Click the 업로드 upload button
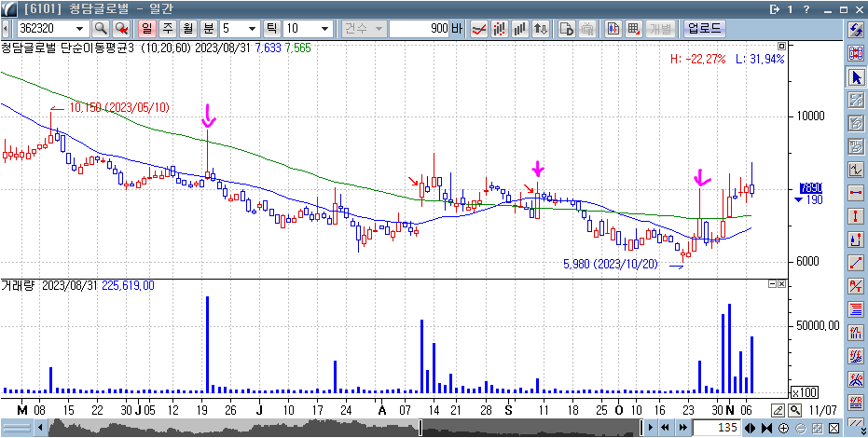Image resolution: width=868 pixels, height=438 pixels. 704,28
